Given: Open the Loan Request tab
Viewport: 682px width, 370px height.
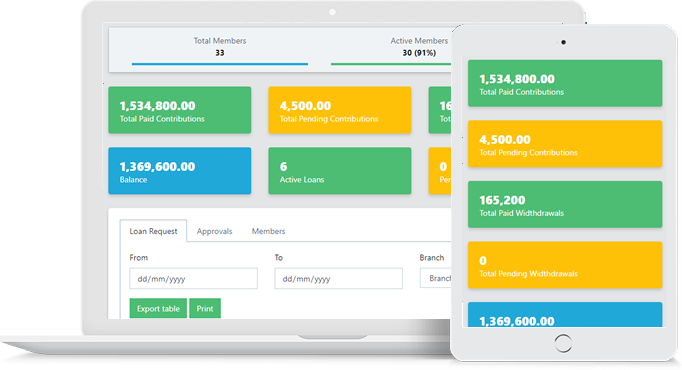Looking at the screenshot, I should [153, 231].
